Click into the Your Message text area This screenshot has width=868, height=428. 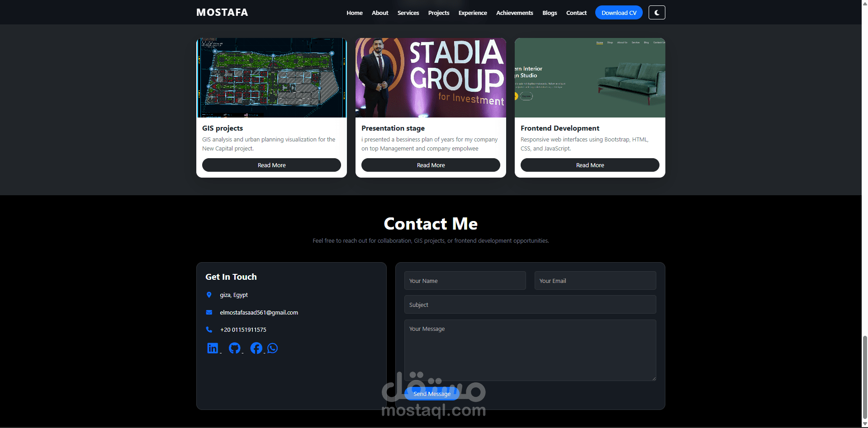tap(530, 350)
